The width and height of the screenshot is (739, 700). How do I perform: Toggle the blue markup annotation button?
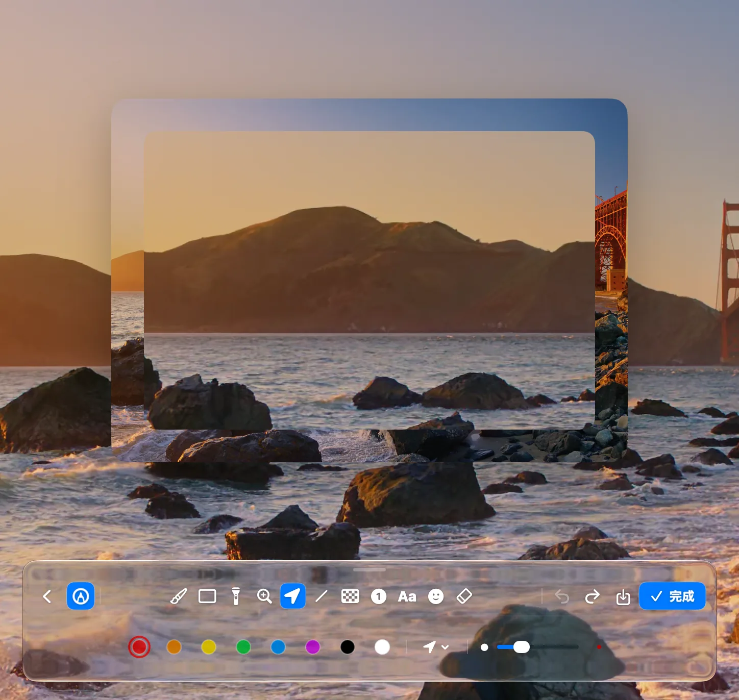click(81, 596)
